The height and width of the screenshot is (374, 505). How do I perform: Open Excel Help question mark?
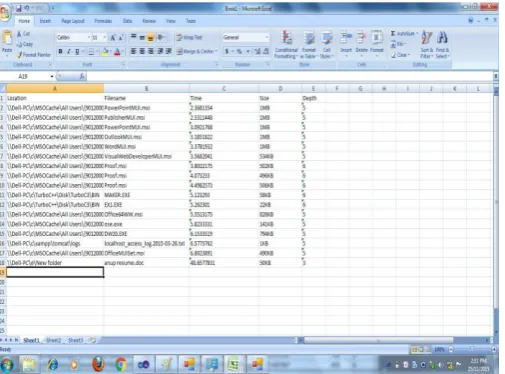[x=470, y=21]
